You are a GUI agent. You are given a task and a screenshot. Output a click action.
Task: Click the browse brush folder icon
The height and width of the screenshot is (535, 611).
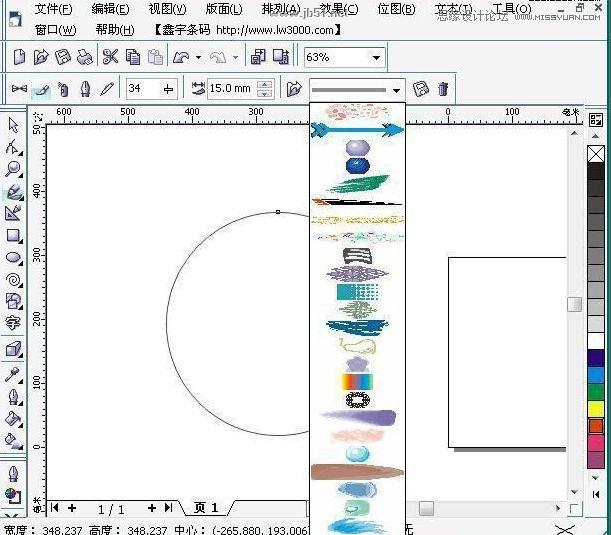pyautogui.click(x=294, y=89)
